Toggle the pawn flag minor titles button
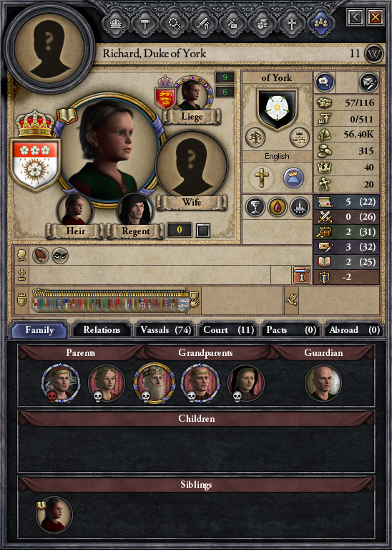392x550 pixels. pyautogui.click(x=302, y=275)
